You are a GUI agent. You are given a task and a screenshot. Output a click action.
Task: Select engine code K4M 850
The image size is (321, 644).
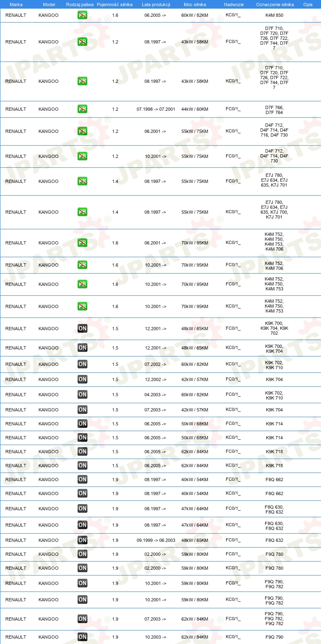pos(274,15)
